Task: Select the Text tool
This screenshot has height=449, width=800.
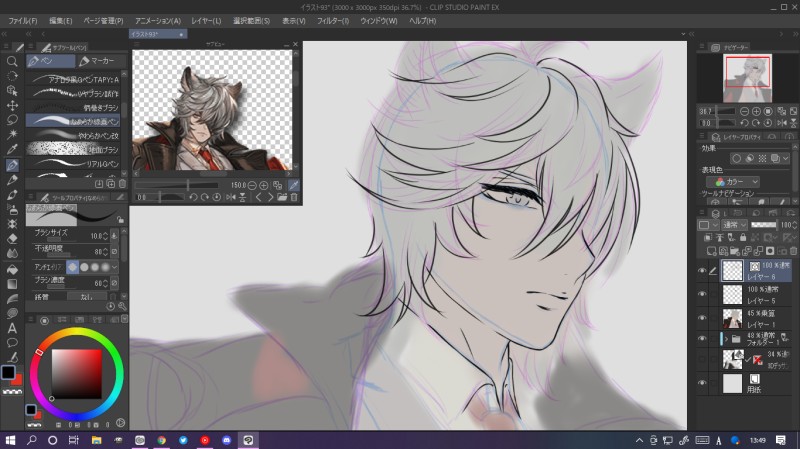Action: click(x=12, y=328)
